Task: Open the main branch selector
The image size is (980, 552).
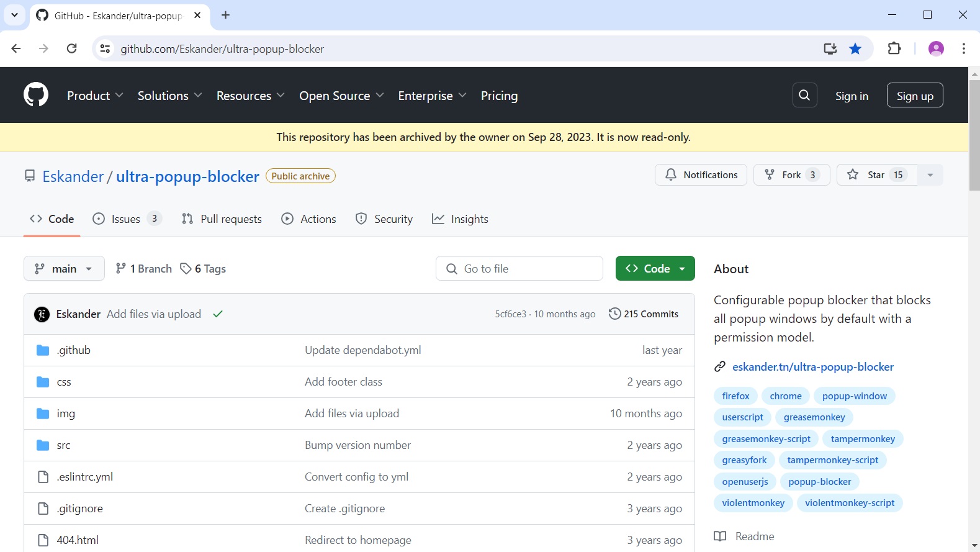Action: click(x=64, y=268)
